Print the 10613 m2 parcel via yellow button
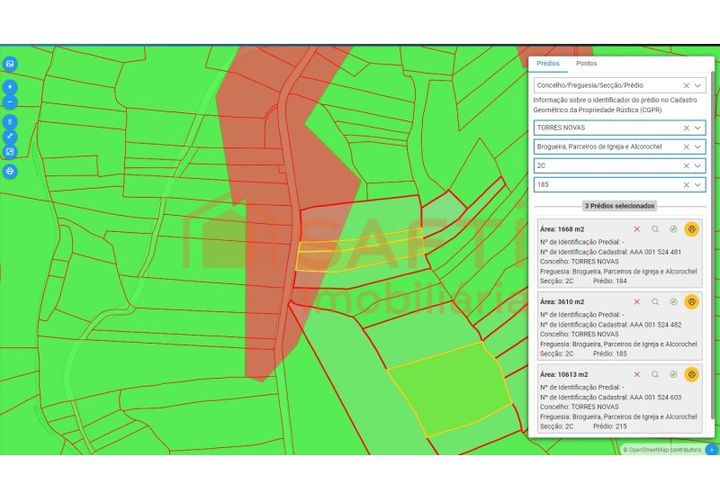The image size is (720, 500). point(692,374)
